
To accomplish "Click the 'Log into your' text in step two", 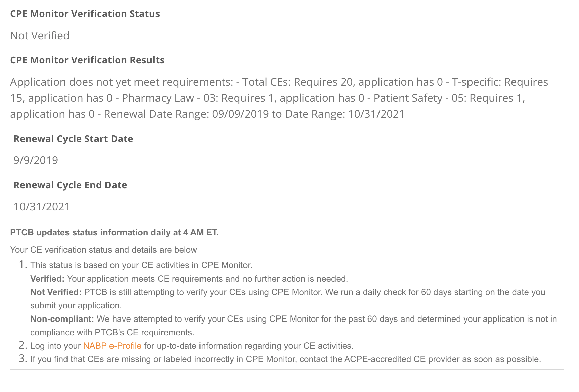I will (55, 346).
